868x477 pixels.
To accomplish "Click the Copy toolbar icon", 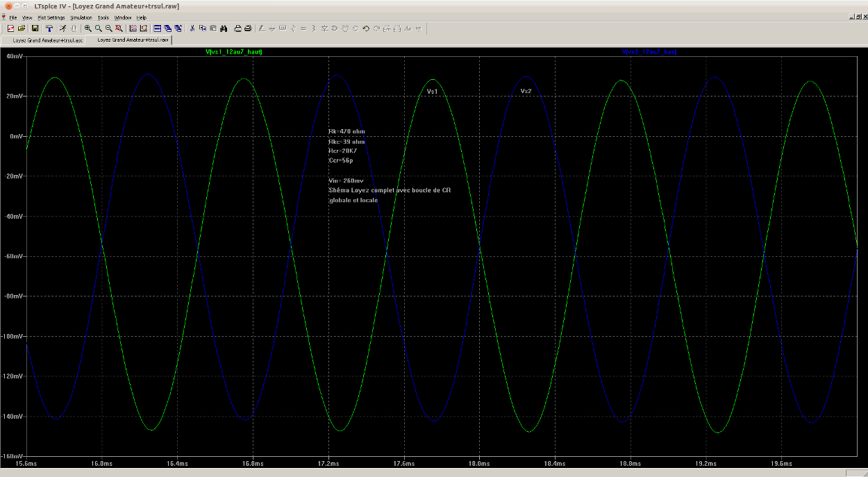I will click(x=203, y=28).
